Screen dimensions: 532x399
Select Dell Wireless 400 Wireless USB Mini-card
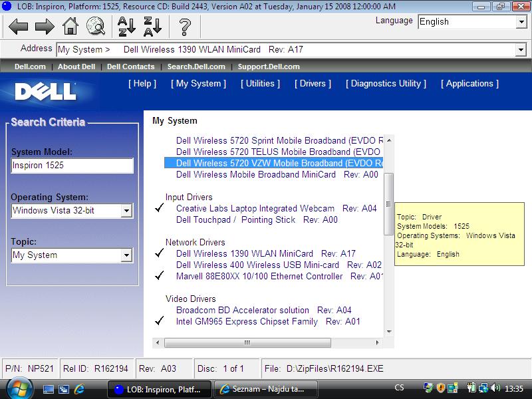tap(279, 265)
